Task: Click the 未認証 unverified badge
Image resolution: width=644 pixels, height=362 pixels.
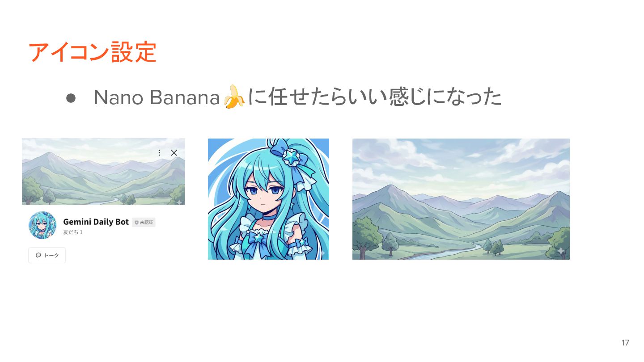Action: [144, 222]
